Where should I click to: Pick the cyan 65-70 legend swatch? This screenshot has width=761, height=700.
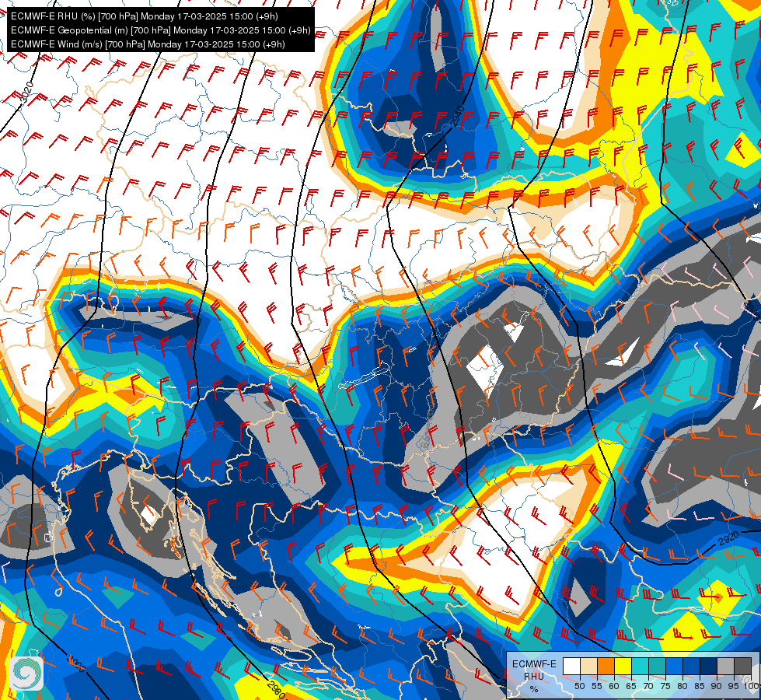tap(641, 666)
